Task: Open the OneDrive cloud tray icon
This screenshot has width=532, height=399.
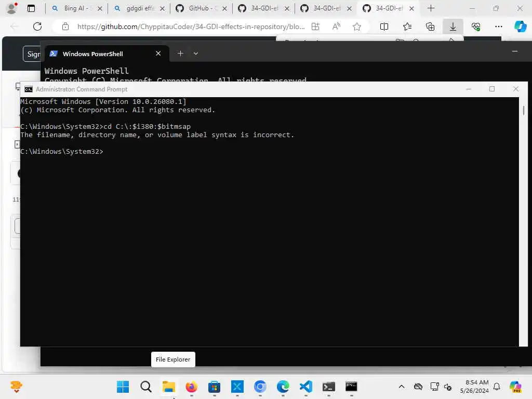Action: (x=418, y=387)
